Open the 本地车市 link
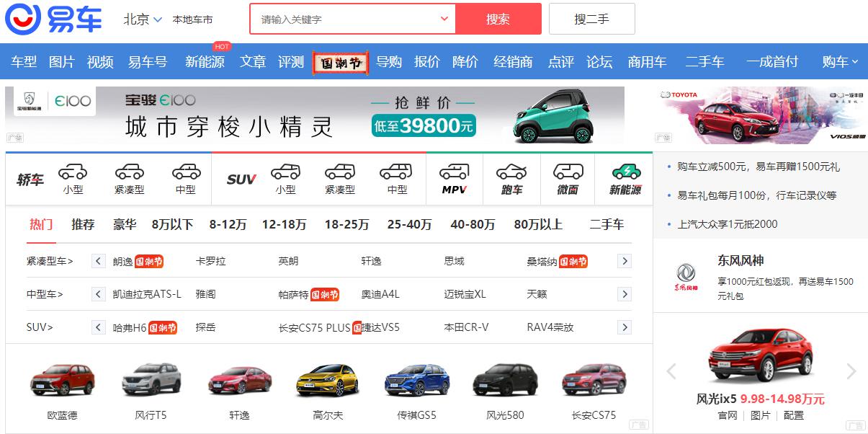Viewport: 868px width, 434px height. point(192,19)
